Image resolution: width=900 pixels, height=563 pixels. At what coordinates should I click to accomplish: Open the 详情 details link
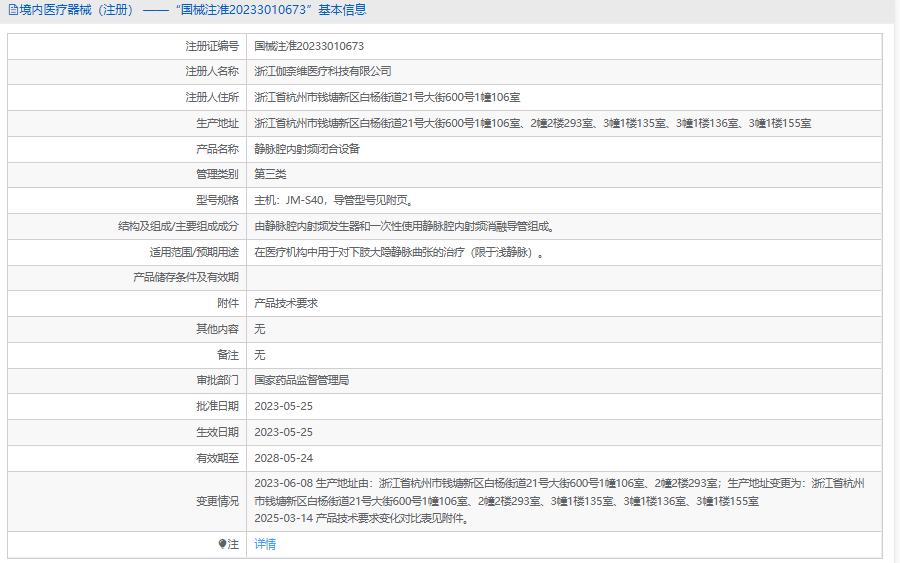pyautogui.click(x=265, y=544)
